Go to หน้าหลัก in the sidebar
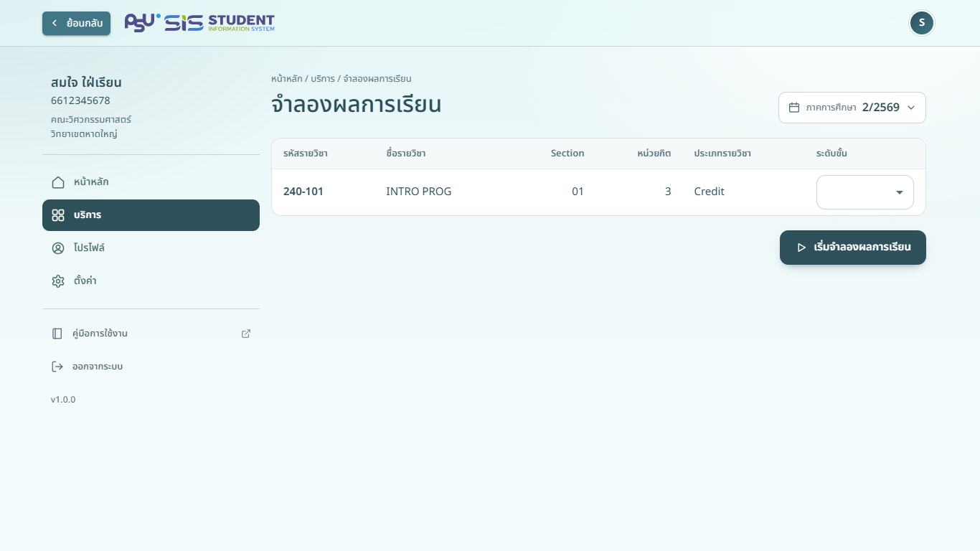The image size is (980, 551). point(151,182)
